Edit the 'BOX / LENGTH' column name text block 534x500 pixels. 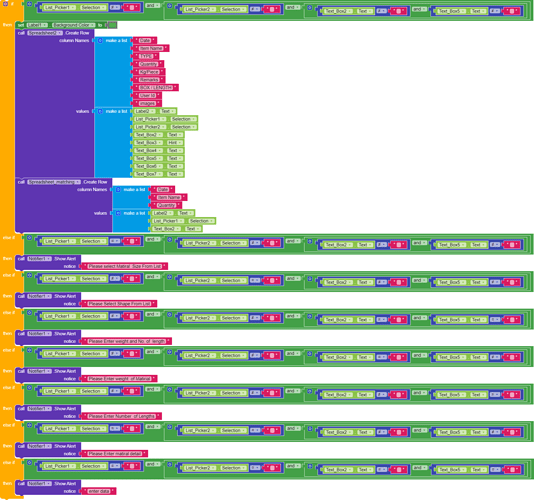coord(156,88)
